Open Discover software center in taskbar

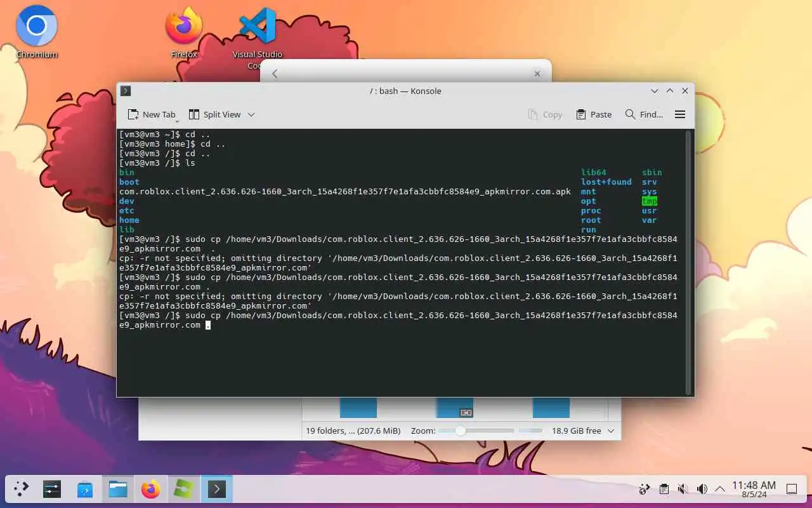point(85,489)
